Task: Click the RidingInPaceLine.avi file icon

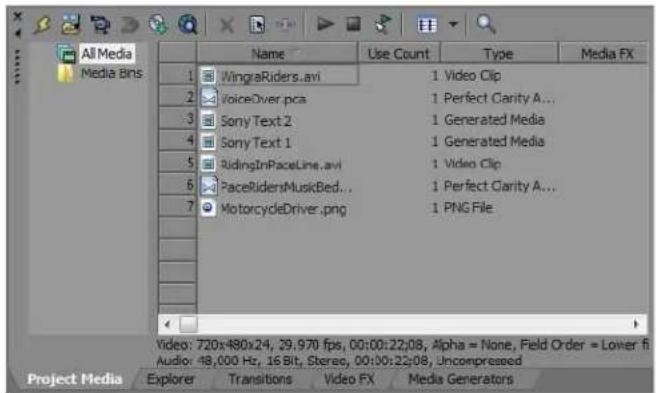Action: coord(208,164)
